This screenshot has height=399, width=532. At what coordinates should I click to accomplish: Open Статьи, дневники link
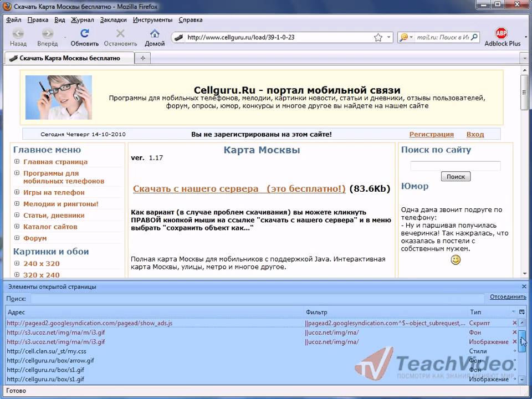tap(54, 216)
